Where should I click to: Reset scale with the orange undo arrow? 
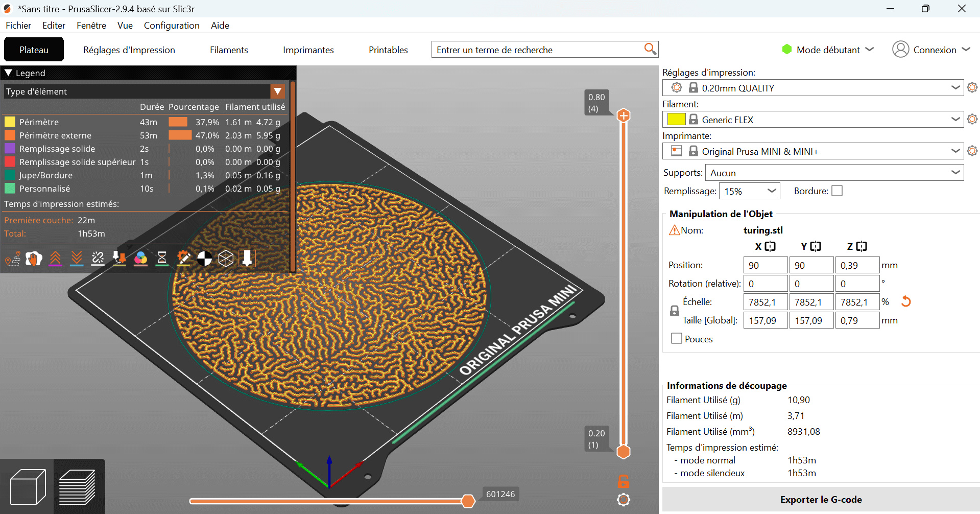(x=906, y=301)
